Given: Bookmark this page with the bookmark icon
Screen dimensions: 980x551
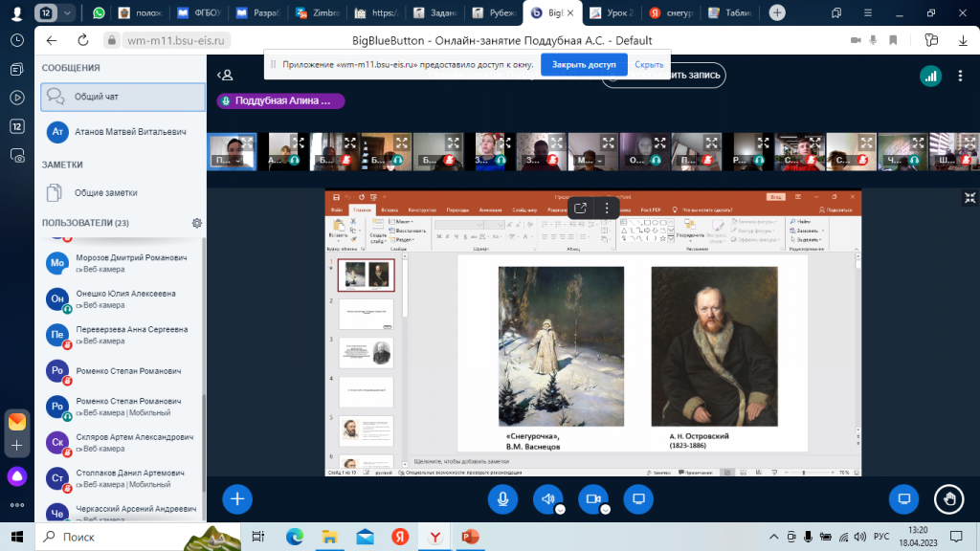Looking at the screenshot, I should coord(893,40).
